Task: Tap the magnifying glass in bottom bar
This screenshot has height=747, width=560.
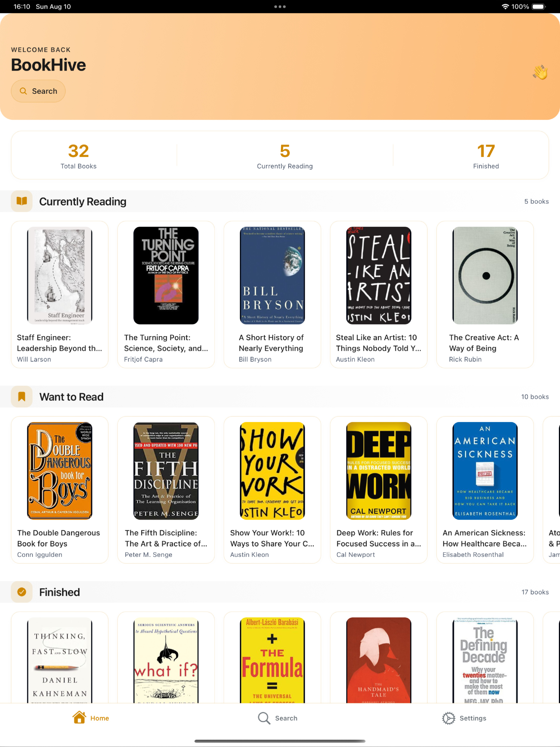Action: 264,718
